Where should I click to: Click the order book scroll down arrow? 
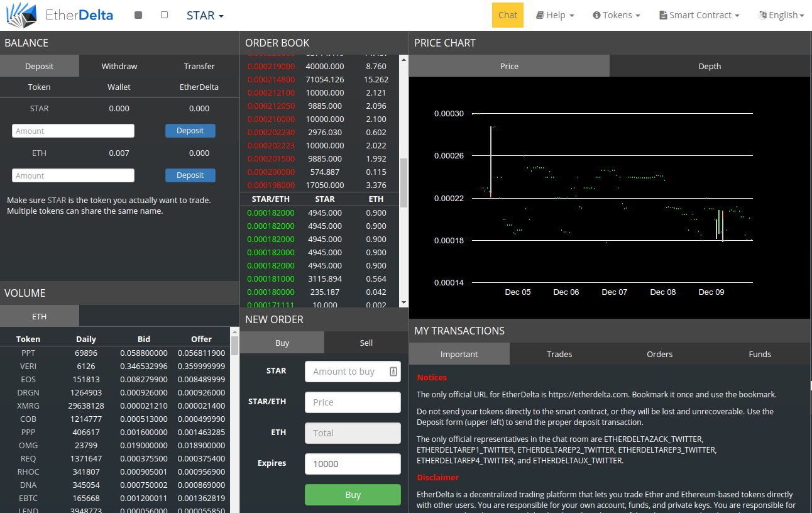click(404, 303)
